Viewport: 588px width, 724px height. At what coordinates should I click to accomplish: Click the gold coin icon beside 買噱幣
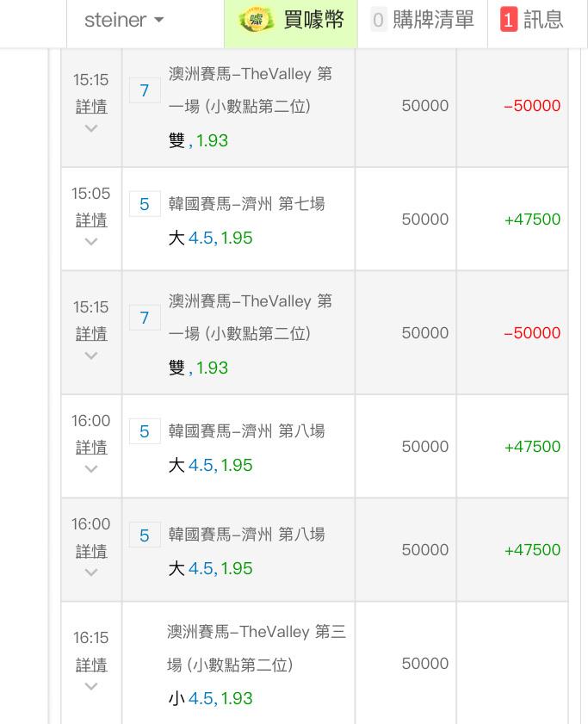pyautogui.click(x=257, y=20)
